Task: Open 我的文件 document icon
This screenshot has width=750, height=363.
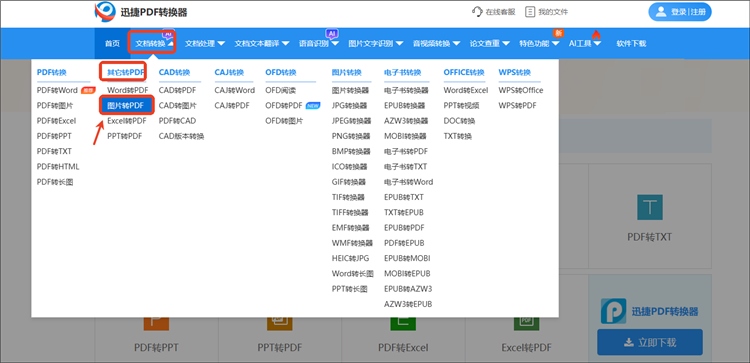Action: point(530,12)
